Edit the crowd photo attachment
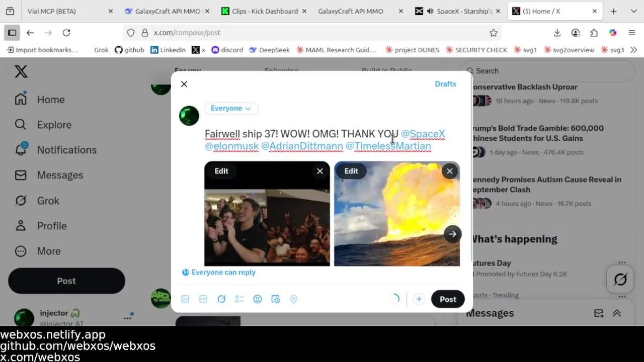 click(221, 171)
